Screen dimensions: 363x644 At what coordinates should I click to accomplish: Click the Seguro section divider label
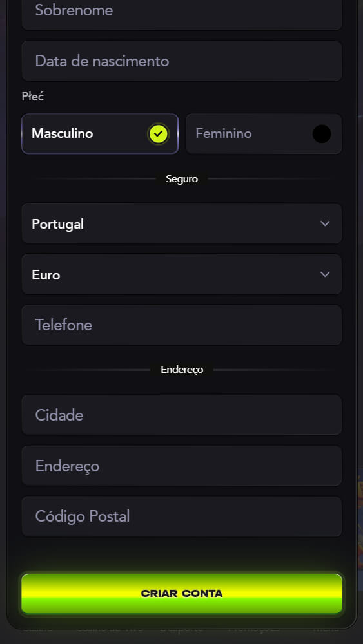click(x=182, y=179)
